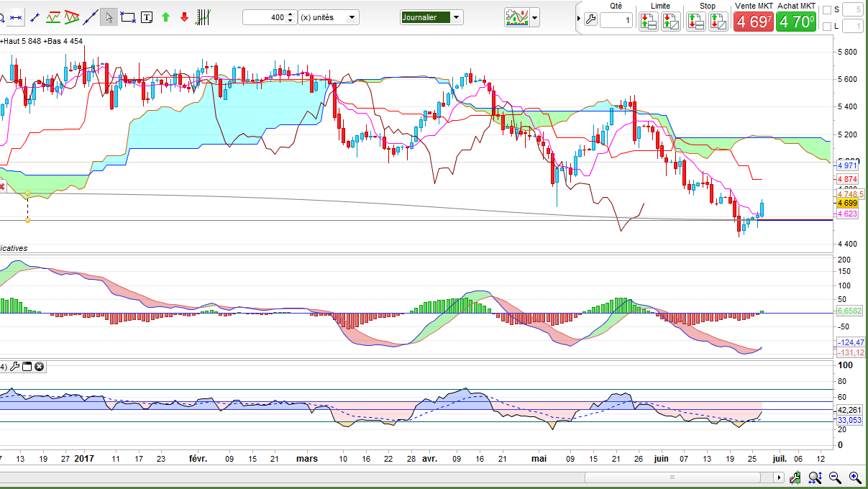868x489 pixels.
Task: Click the green up arrow drawing tool
Action: tap(165, 17)
